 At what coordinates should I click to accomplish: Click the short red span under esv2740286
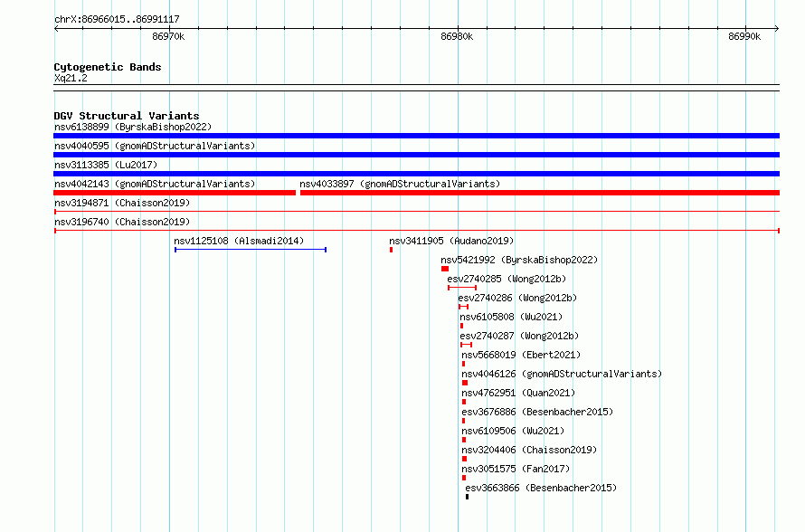[x=464, y=307]
